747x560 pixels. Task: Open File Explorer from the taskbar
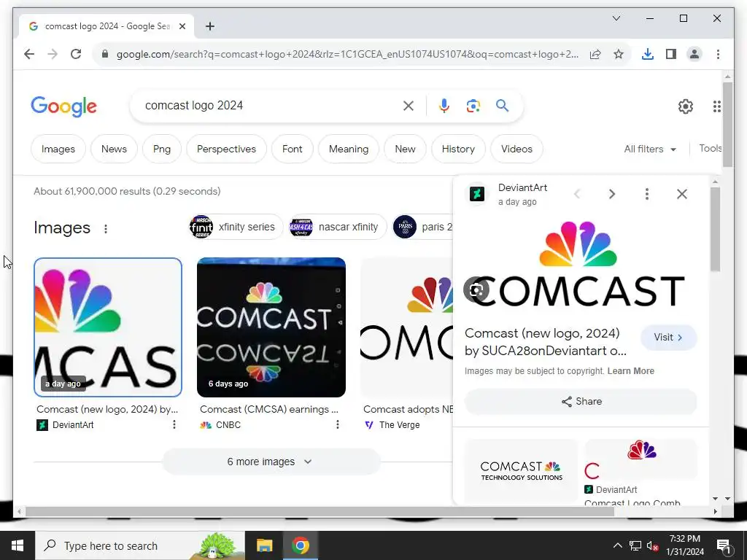point(264,545)
